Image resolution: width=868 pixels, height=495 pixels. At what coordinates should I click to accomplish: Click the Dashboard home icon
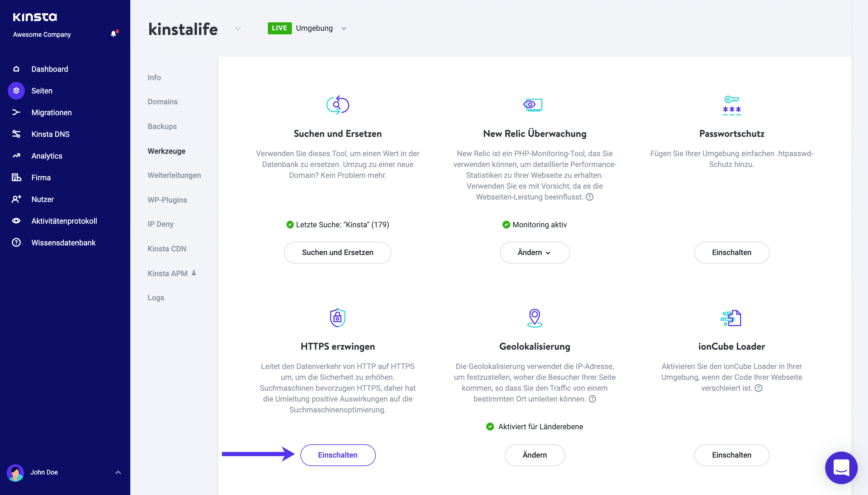[16, 69]
